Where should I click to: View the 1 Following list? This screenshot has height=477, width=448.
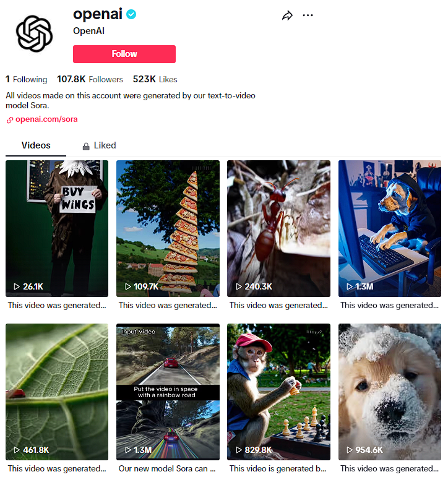(27, 79)
